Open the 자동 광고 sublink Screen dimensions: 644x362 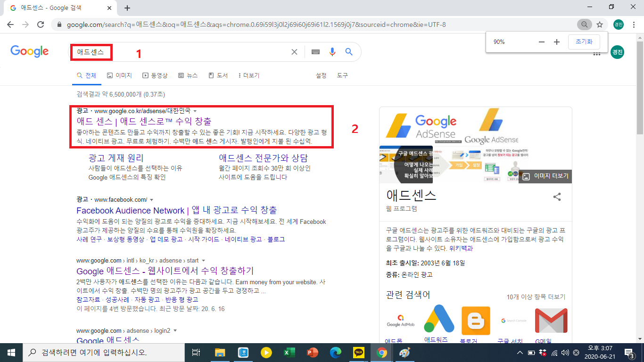pos(147,300)
